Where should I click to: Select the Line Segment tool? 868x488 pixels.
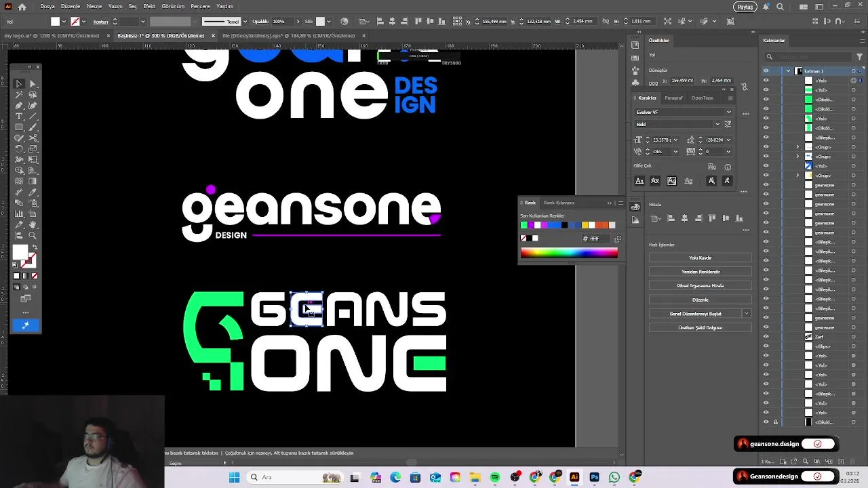point(33,117)
